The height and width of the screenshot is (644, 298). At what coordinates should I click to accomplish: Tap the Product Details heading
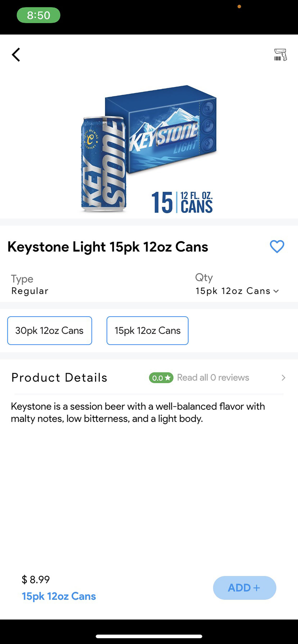coord(59,377)
